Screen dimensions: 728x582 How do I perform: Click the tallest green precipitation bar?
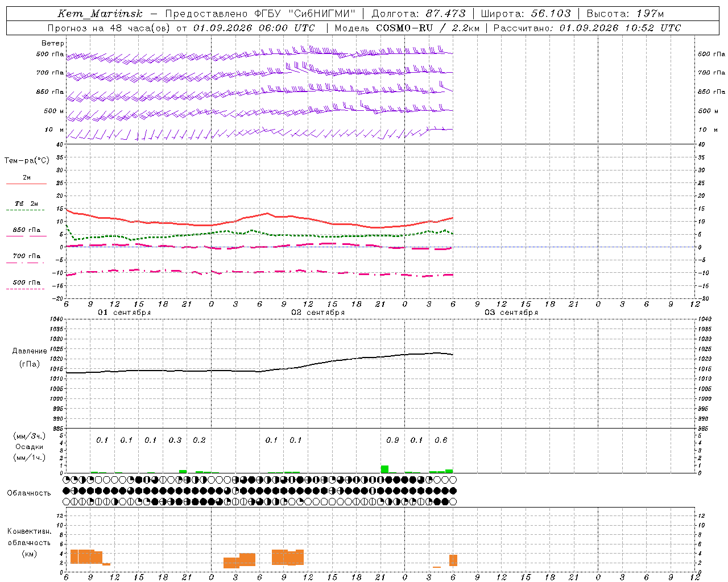click(384, 469)
